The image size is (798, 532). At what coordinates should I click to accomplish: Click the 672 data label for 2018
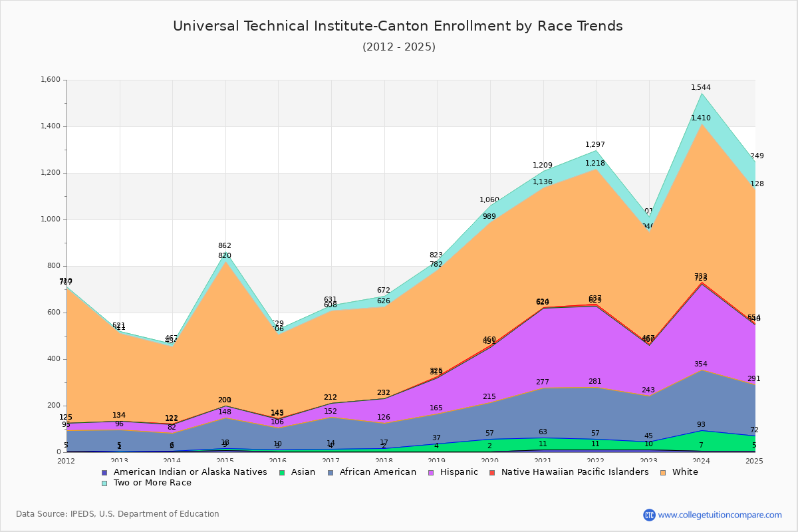[384, 291]
